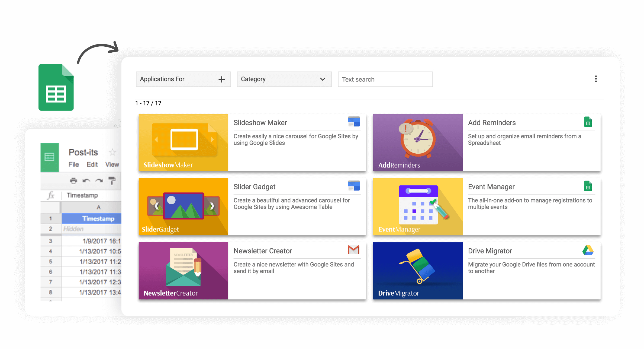644x349 pixels.
Task: Click the Google Sites icon on Slider Gadget card
Action: [x=354, y=186]
